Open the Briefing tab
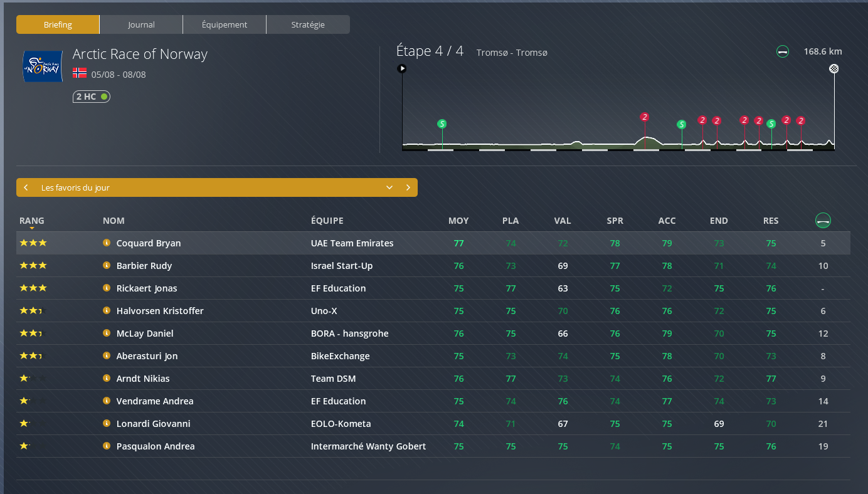868x494 pixels. (x=58, y=24)
